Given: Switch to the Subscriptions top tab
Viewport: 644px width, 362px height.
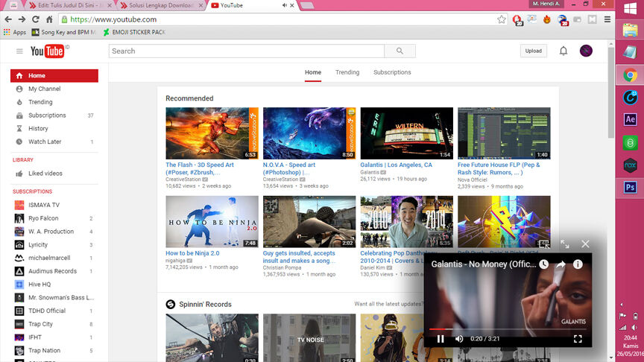Looking at the screenshot, I should click(392, 72).
